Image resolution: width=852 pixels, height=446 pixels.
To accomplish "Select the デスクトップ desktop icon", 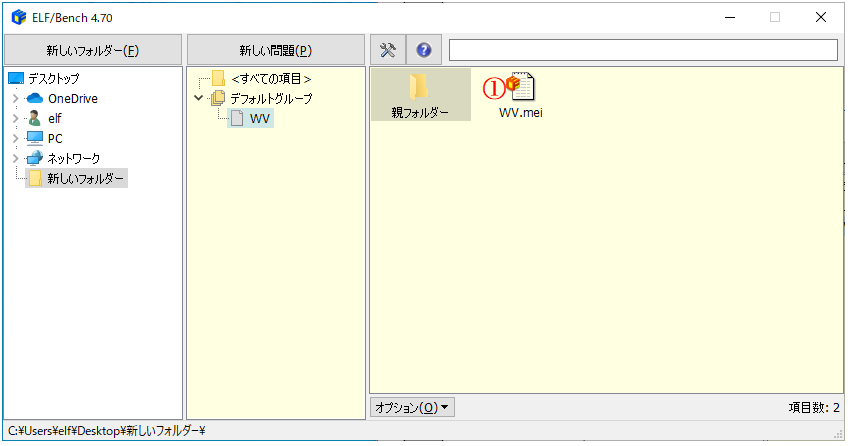I will 16,79.
